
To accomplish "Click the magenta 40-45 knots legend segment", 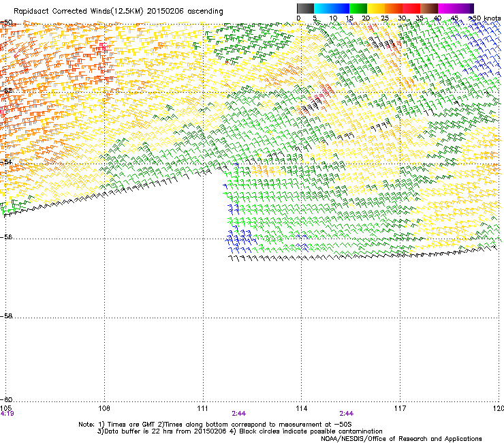I will pos(447,8).
